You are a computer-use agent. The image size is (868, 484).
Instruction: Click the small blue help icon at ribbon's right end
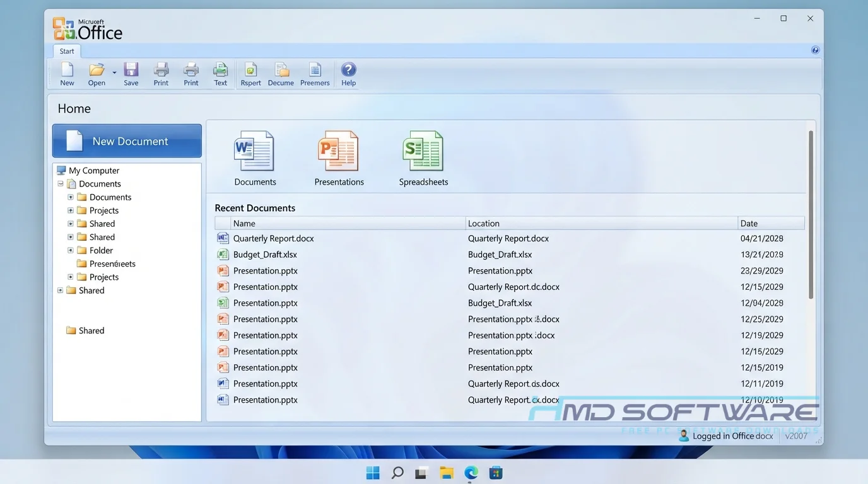pos(815,50)
